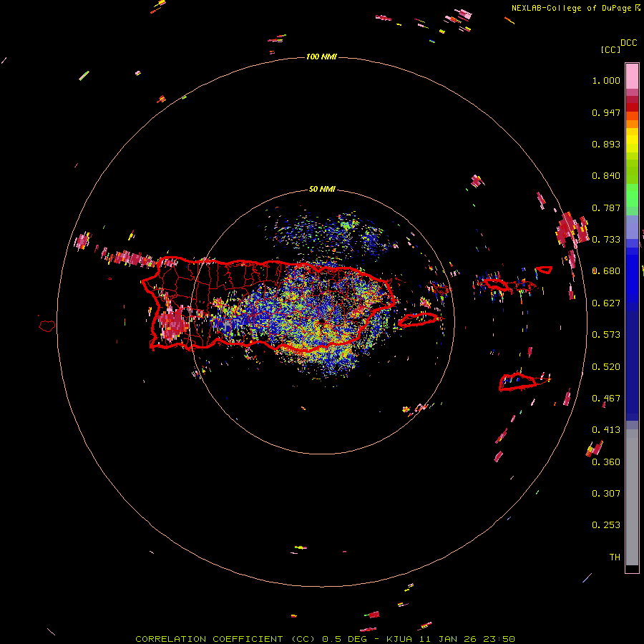Screen dimensions: 644x644
Task: Select the 0.787 scale value
Action: pyautogui.click(x=606, y=208)
